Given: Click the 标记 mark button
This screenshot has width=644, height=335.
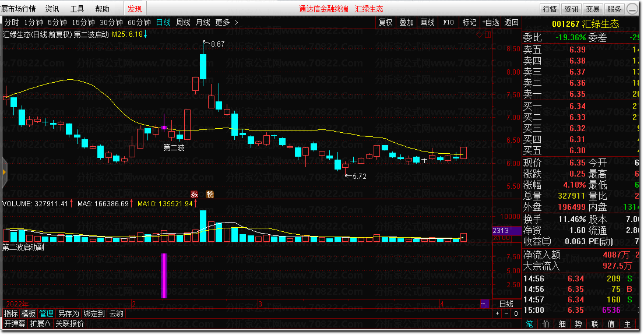Looking at the screenshot, I should (469, 22).
